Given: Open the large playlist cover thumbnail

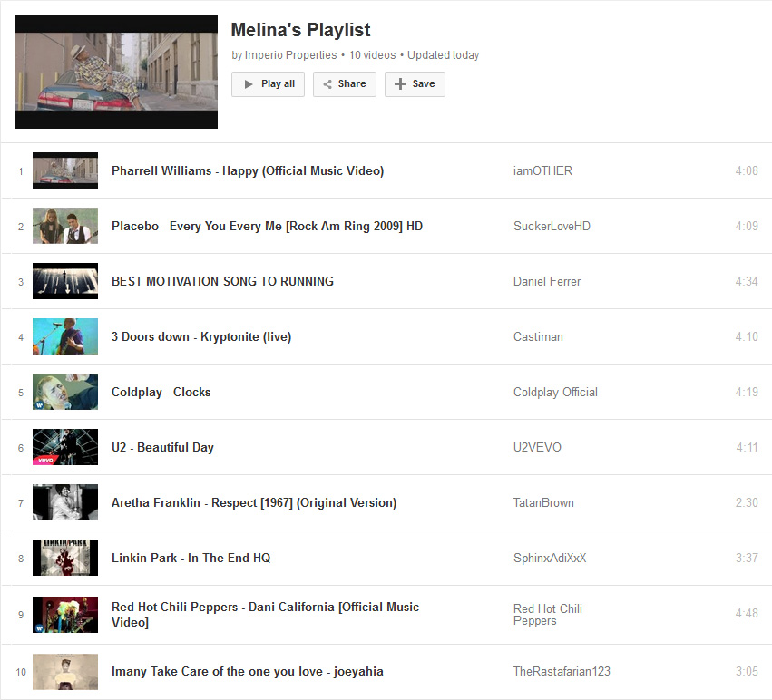Looking at the screenshot, I should (116, 72).
